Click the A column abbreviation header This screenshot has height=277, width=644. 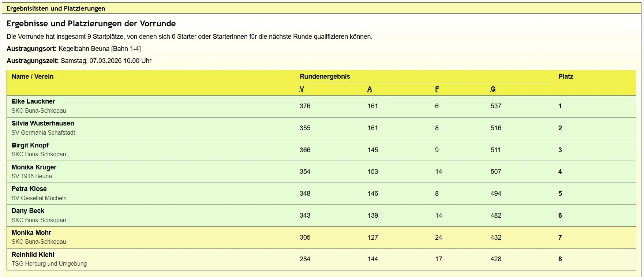click(x=370, y=89)
